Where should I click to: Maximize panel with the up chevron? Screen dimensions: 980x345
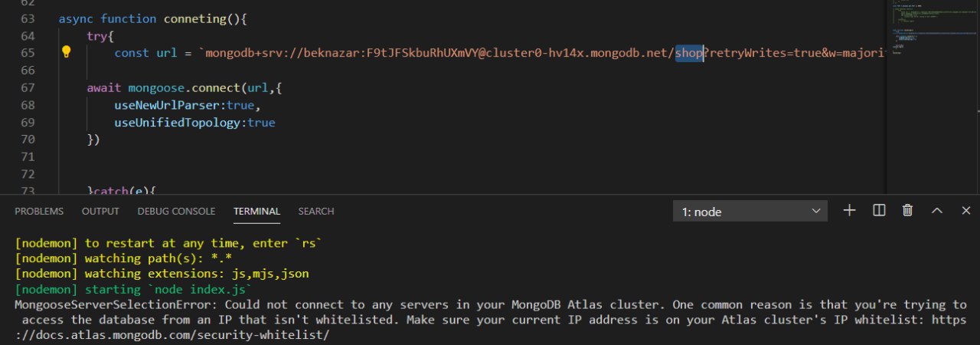(937, 210)
